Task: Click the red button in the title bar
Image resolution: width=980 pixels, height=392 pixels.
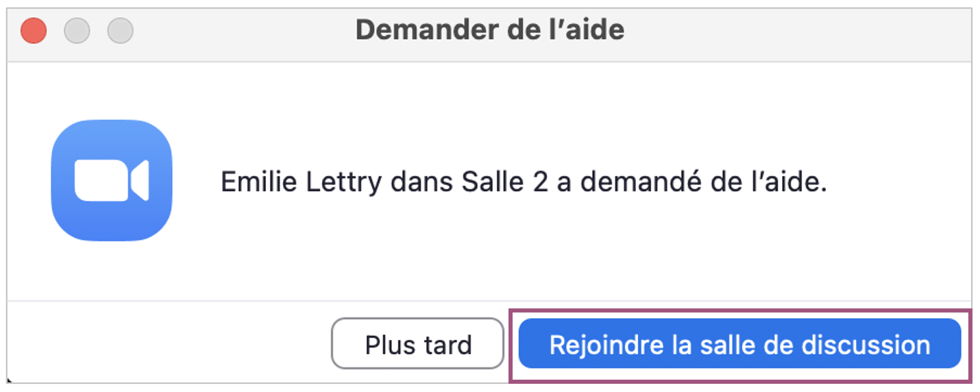Action: pos(33,31)
